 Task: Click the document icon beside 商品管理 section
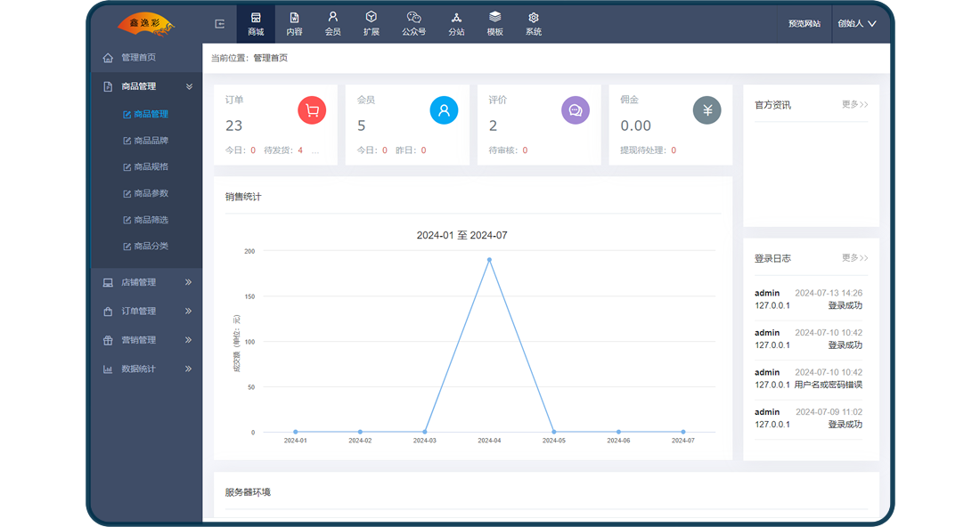(x=108, y=86)
